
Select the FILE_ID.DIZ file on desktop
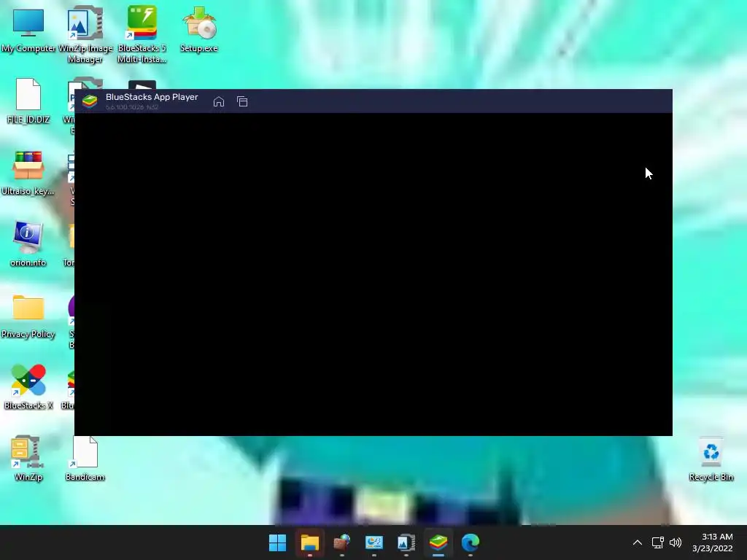click(x=28, y=101)
